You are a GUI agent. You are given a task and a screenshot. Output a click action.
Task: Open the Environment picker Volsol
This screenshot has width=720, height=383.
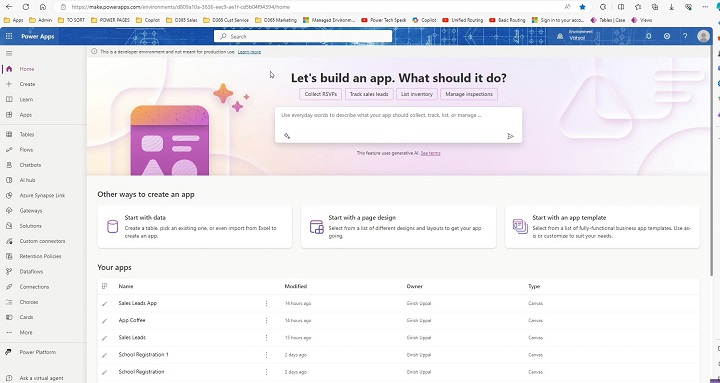[x=574, y=36]
